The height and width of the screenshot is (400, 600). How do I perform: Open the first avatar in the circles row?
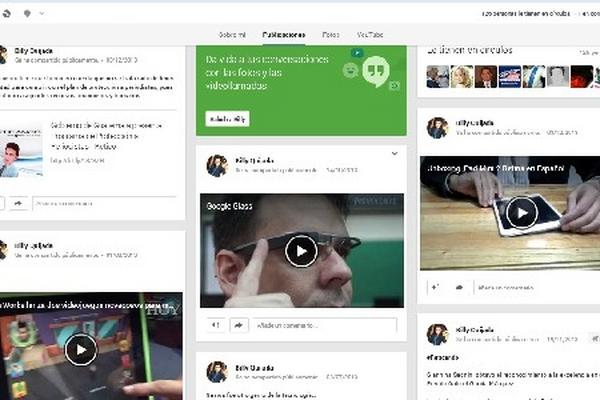pos(437,77)
